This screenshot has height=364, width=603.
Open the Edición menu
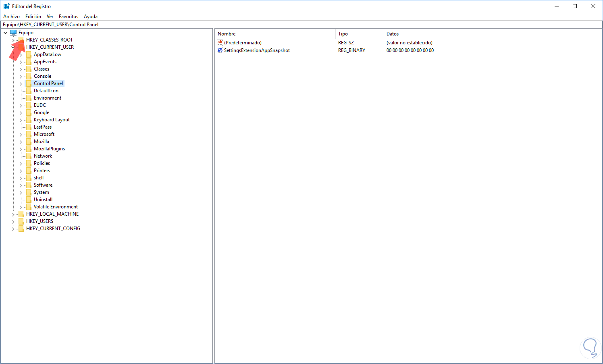(x=33, y=17)
